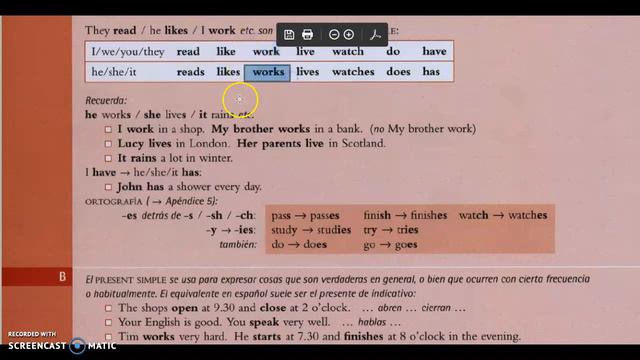Click 'lives' in the he/she/it table row
This screenshot has width=640, height=360.
(307, 71)
